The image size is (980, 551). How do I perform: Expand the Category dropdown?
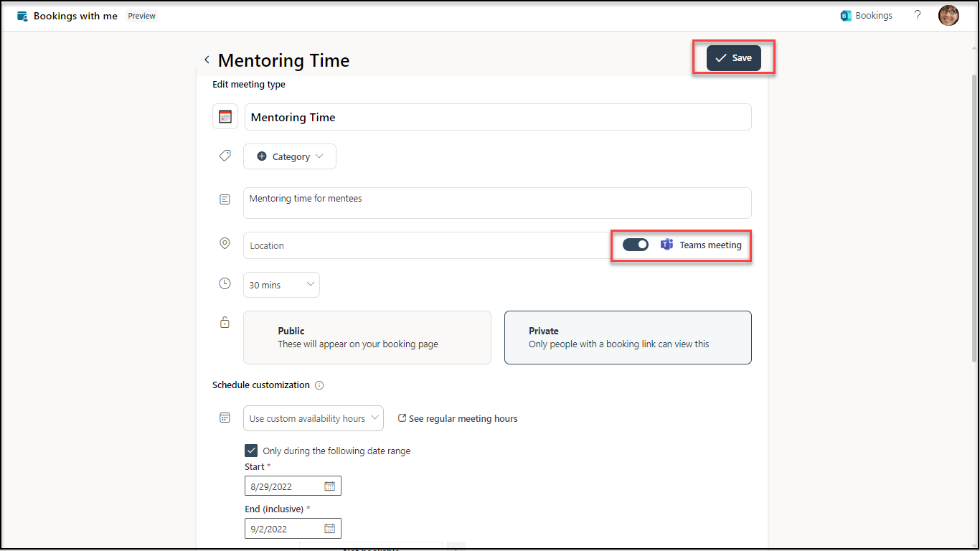pos(290,156)
